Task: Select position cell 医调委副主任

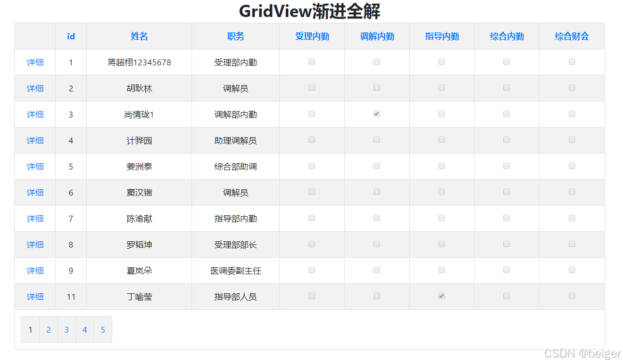Action: (x=236, y=270)
